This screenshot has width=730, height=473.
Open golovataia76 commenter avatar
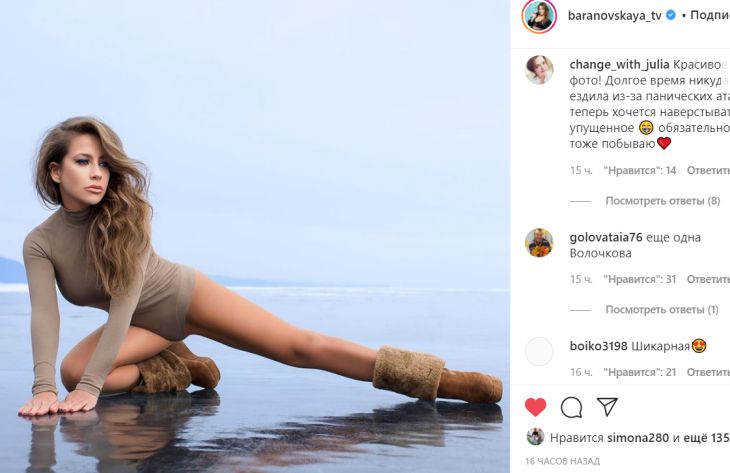pyautogui.click(x=539, y=242)
